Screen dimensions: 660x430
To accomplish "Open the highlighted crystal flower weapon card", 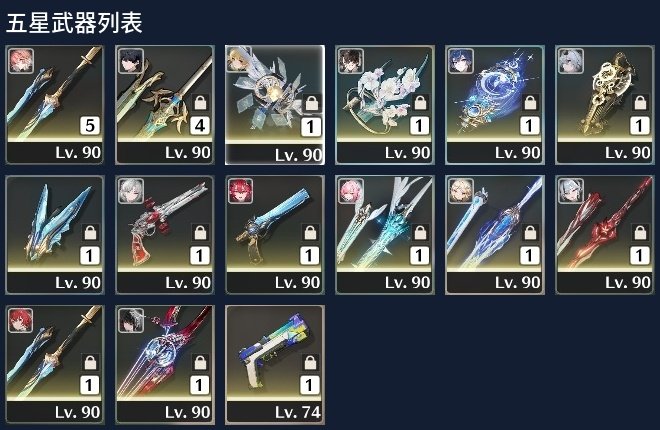I will [x=275, y=105].
